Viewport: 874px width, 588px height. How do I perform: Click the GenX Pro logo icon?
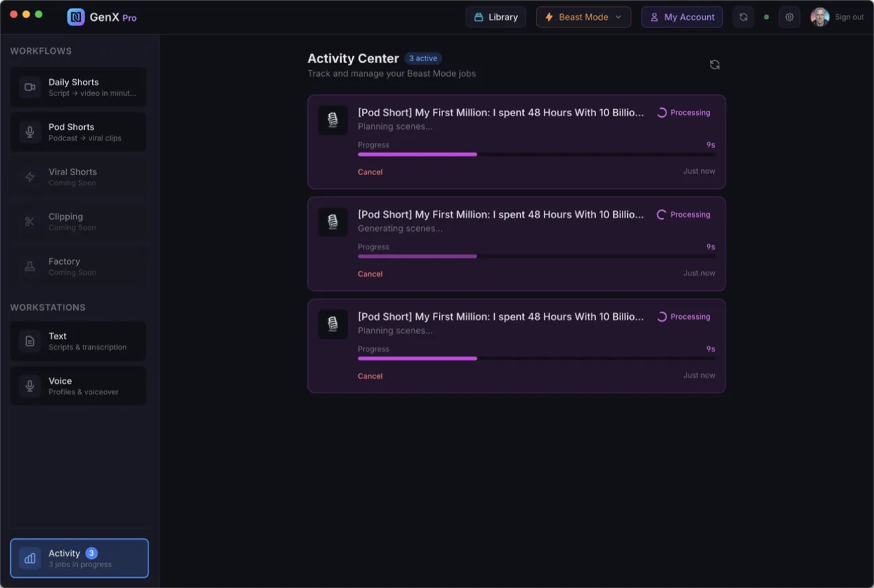pyautogui.click(x=76, y=17)
